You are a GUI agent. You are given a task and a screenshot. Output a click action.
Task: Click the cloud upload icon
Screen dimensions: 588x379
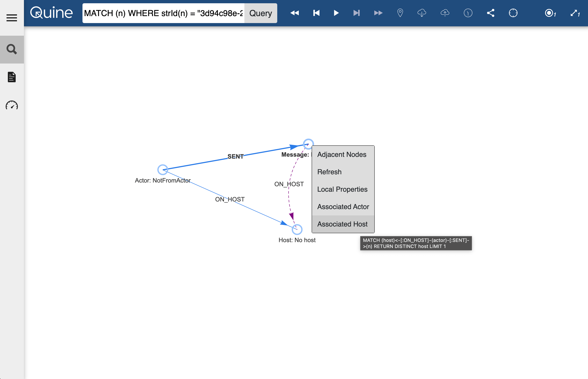tap(445, 13)
